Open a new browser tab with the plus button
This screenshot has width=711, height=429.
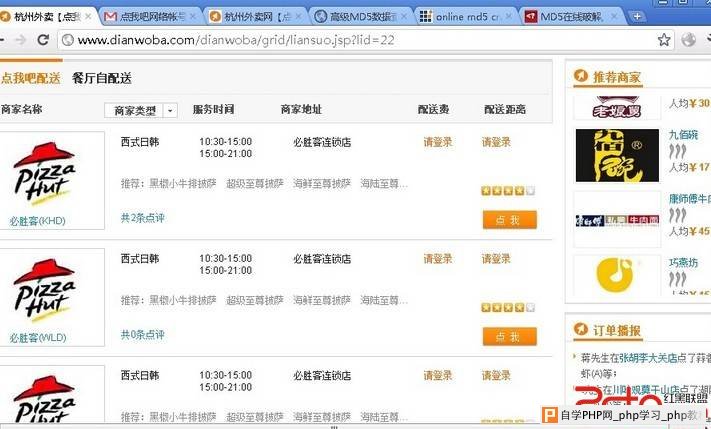[637, 17]
